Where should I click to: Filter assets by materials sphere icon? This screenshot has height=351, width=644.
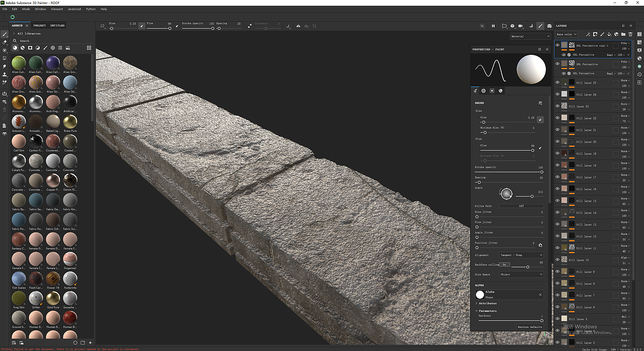coord(15,48)
